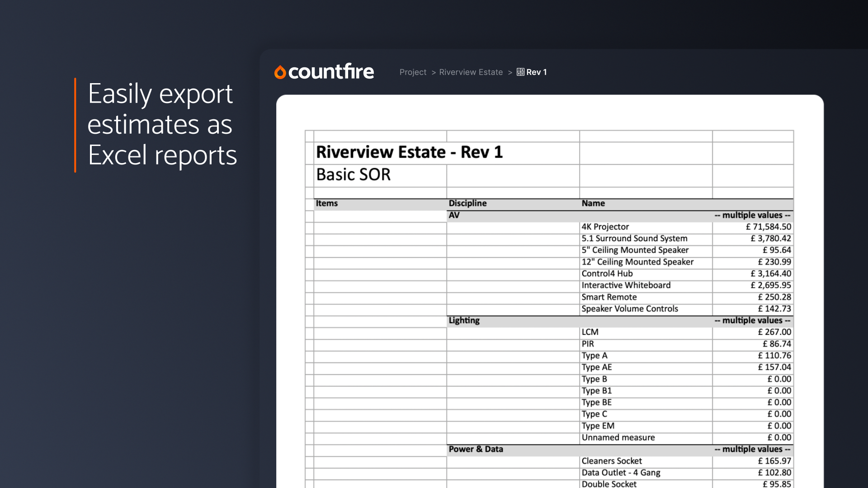
Task: Click the Data Outlet - 4 Gang cell
Action: click(x=621, y=473)
